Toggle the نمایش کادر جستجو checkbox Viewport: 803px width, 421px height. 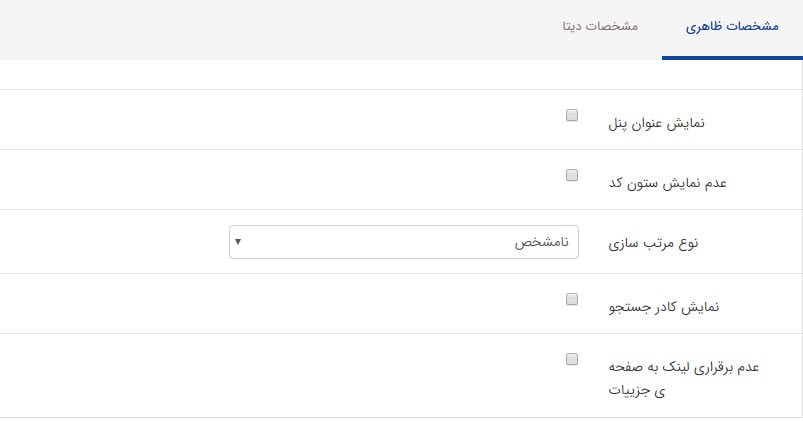click(x=572, y=298)
